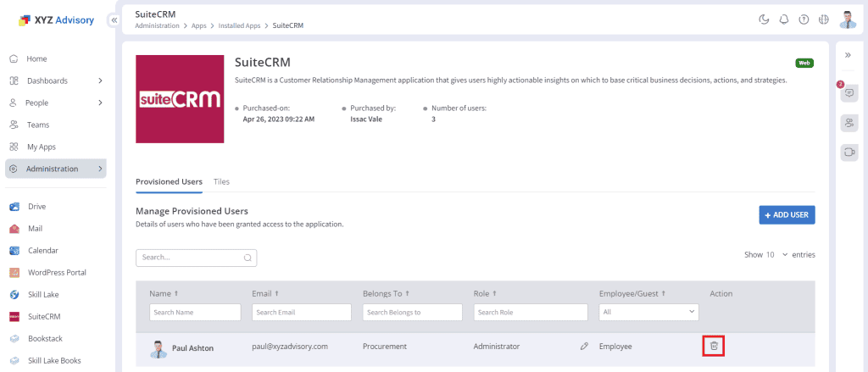Click the Procurement cell
Image resolution: width=868 pixels, height=372 pixels.
pyautogui.click(x=385, y=347)
